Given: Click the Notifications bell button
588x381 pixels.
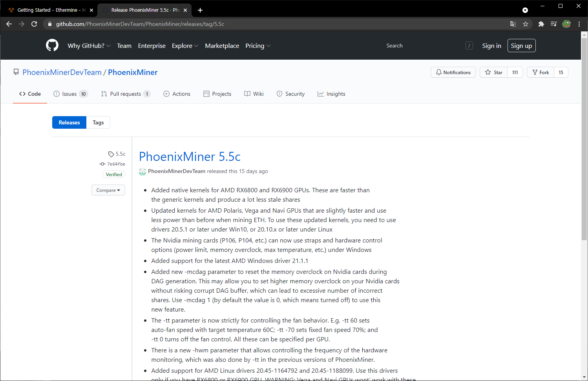Looking at the screenshot, I should click(453, 72).
